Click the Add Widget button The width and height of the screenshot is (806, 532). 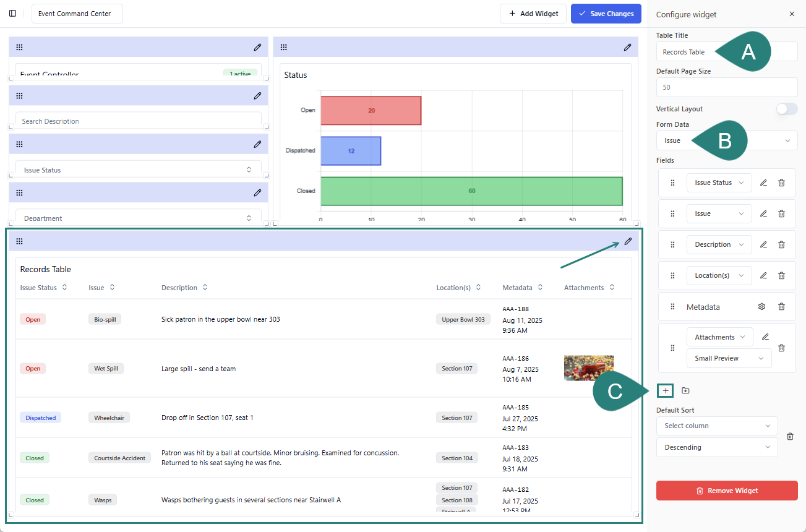(x=533, y=14)
